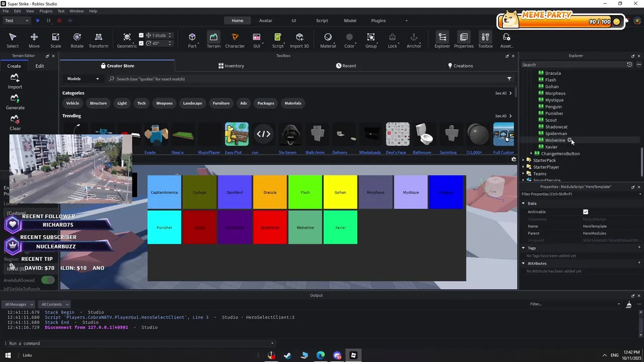Click the Group tool
Screen dimensions: 644x362
point(371,40)
